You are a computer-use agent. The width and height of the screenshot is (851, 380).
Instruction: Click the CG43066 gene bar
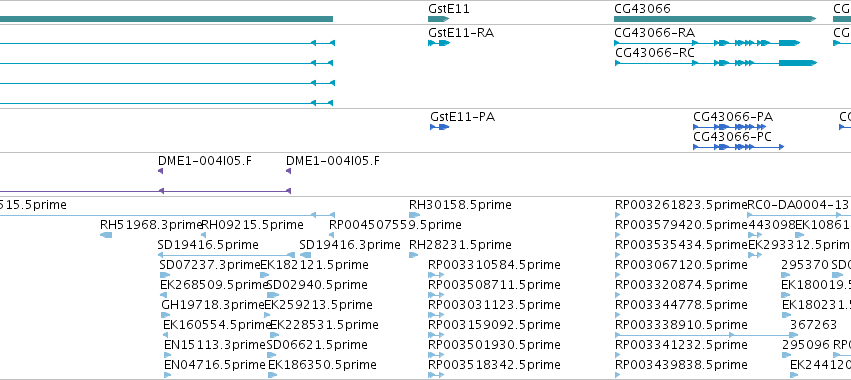click(715, 19)
